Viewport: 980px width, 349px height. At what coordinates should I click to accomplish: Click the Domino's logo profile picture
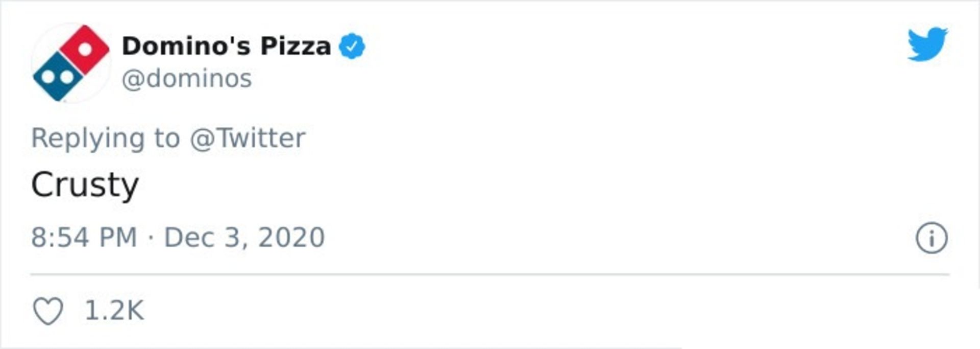(70, 63)
